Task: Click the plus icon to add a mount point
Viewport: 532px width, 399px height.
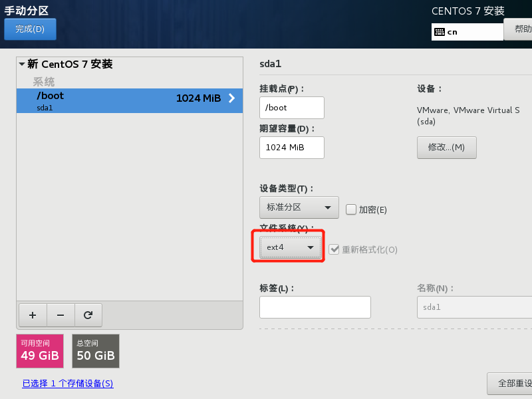Action: point(33,315)
